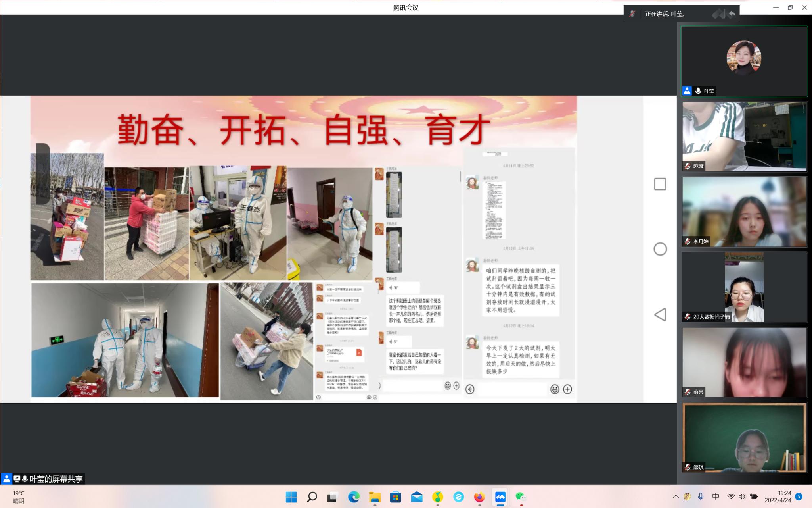Viewport: 812px width, 508px height.
Task: Open notification center with 5 badge
Action: click(x=799, y=497)
